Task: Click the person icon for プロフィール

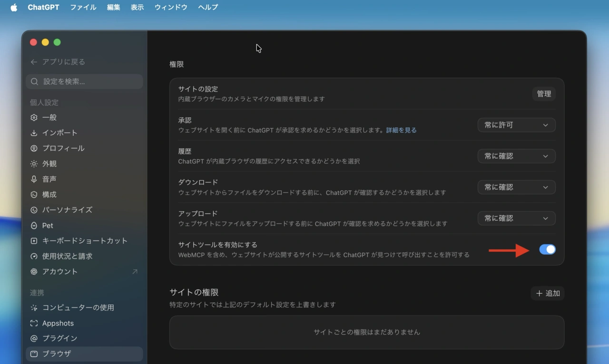Action: point(34,148)
